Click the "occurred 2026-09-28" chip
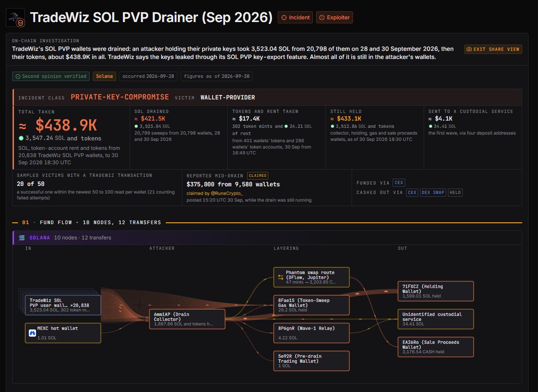Screen dimensions: 538x392 (x=148, y=76)
